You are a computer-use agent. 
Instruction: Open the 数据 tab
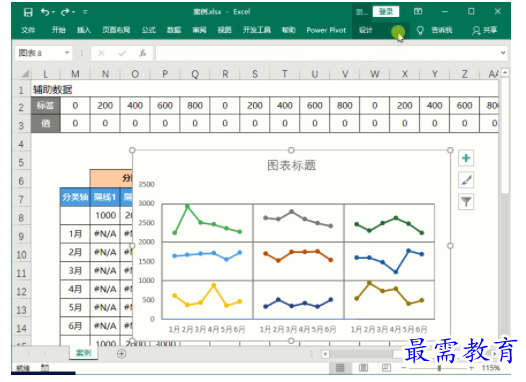pyautogui.click(x=174, y=30)
